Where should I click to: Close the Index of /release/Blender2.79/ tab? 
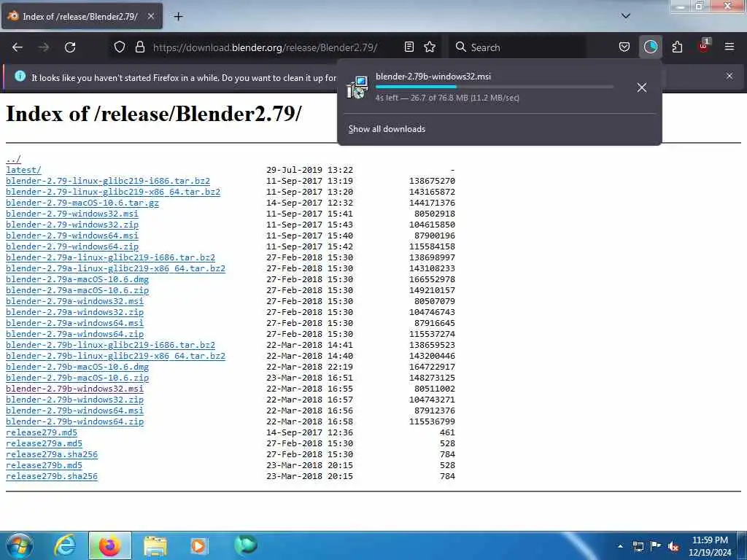tap(150, 17)
